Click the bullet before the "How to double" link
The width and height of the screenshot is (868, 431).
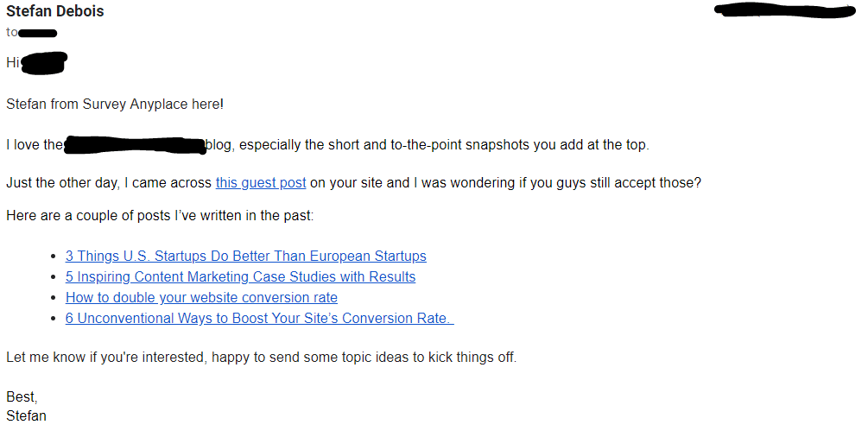tap(54, 298)
